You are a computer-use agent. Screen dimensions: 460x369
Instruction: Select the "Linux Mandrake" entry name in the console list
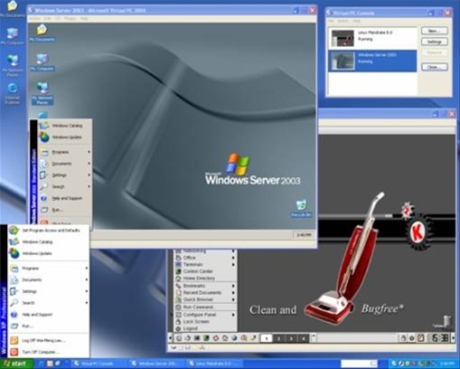375,33
